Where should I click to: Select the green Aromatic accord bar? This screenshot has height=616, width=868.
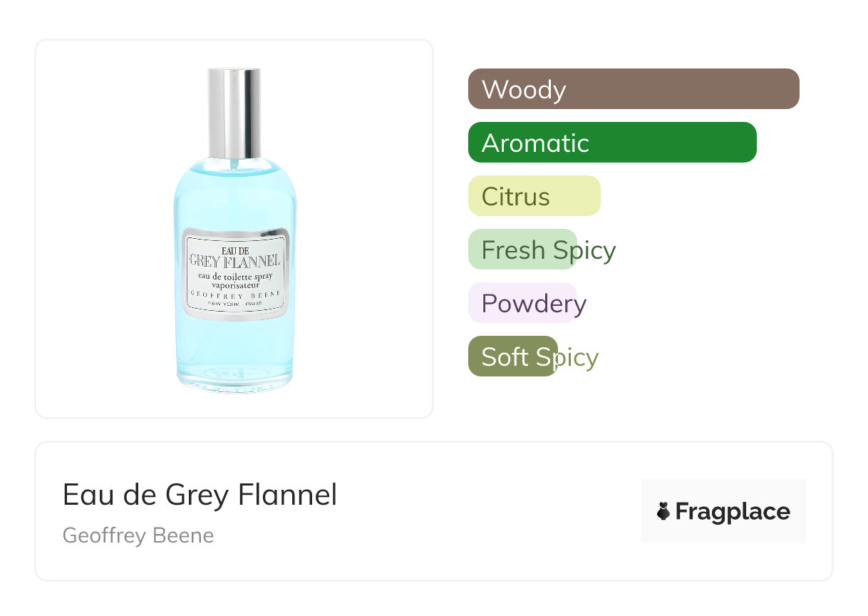click(611, 143)
